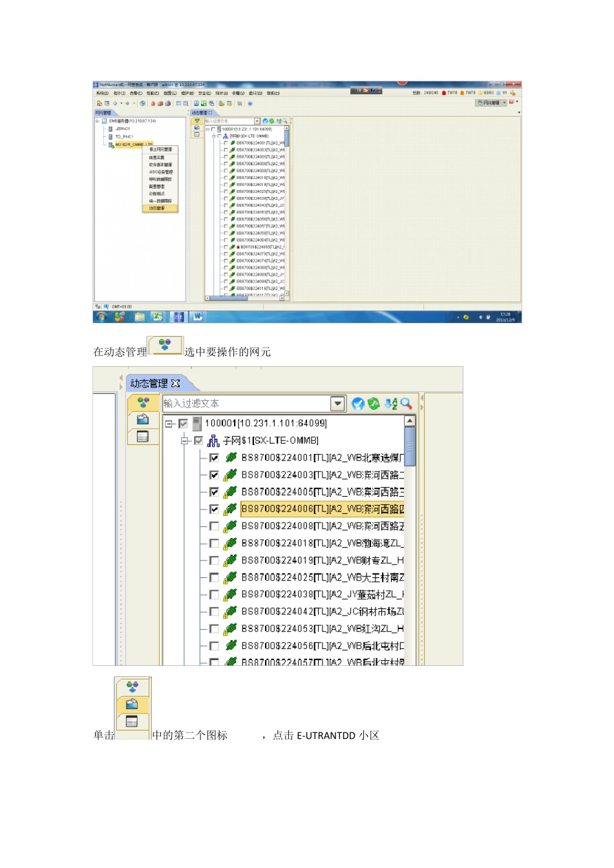Click the A-Z sort icon in enlarged toolbar
Viewport: 614px width, 868px height.
390,404
